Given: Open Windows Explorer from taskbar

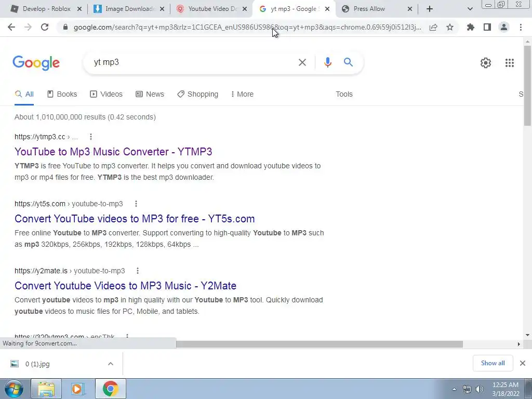Looking at the screenshot, I should coord(46,389).
